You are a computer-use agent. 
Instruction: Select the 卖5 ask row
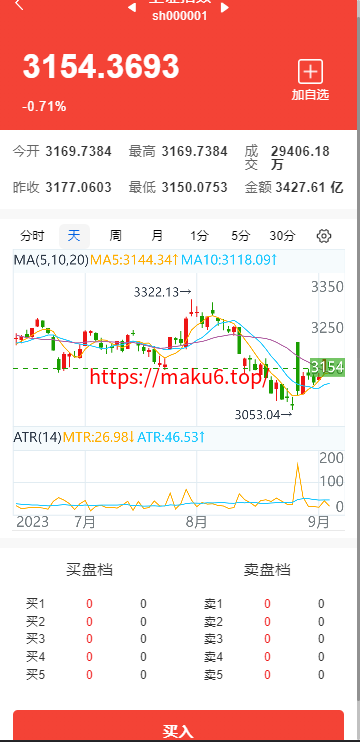tap(267, 675)
